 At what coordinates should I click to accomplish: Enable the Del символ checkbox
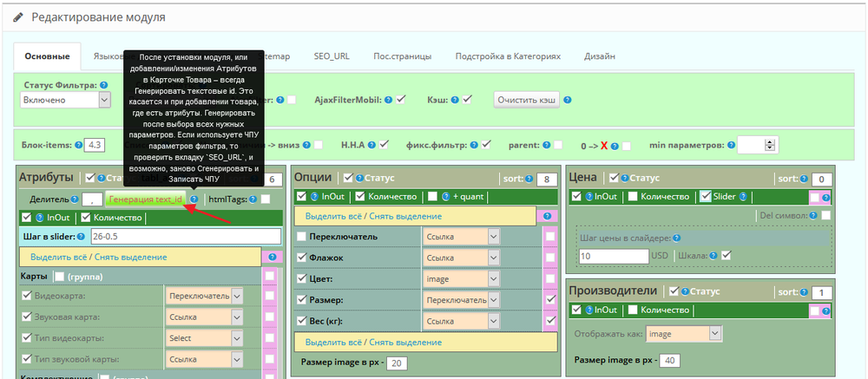click(825, 215)
